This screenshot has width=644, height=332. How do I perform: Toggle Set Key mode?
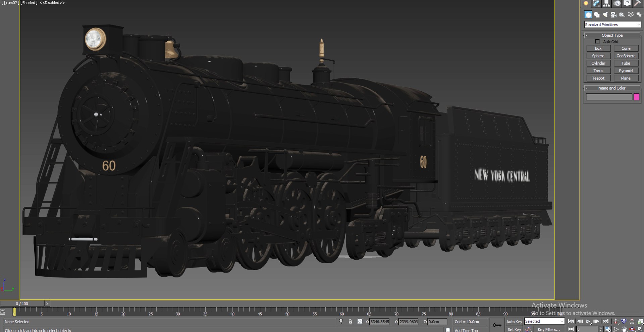coord(514,329)
